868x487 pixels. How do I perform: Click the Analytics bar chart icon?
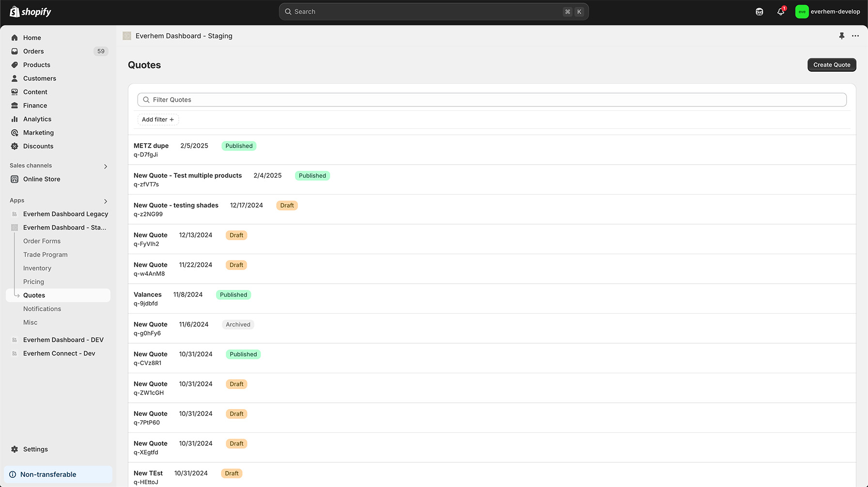point(15,119)
